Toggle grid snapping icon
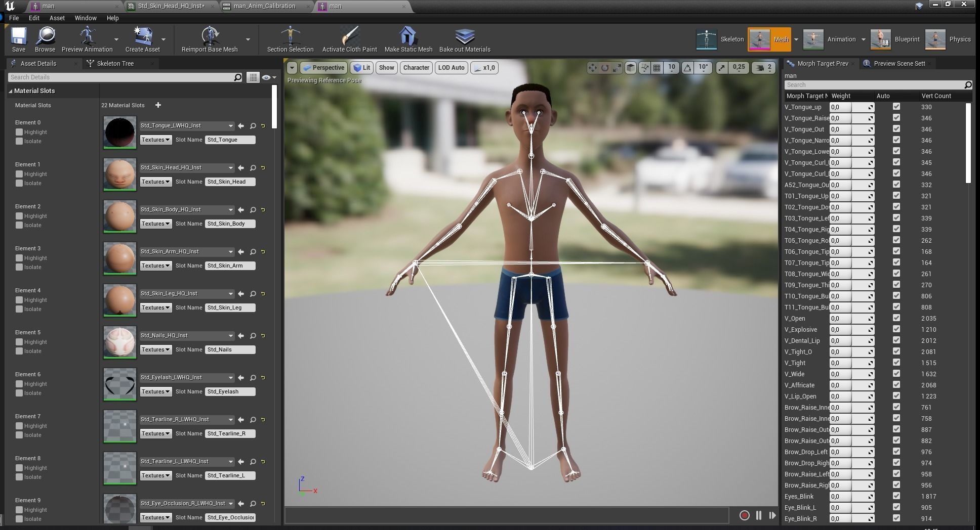This screenshot has height=530, width=980. (x=657, y=68)
